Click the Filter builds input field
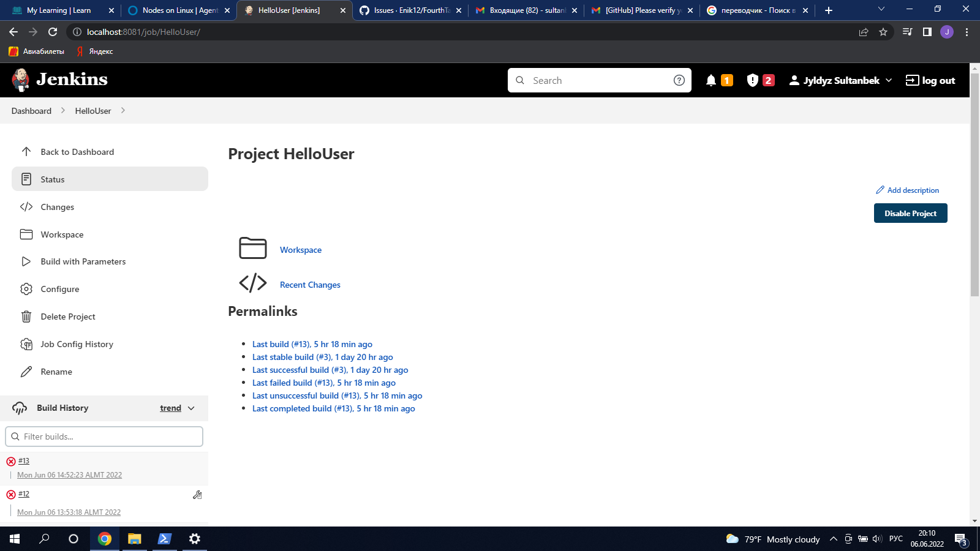Viewport: 980px width, 551px height. (104, 437)
